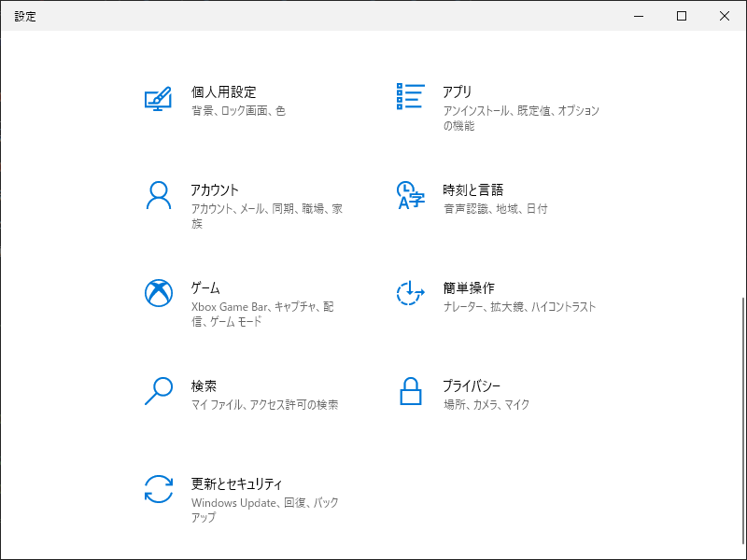The width and height of the screenshot is (747, 560).
Task: Open 時刻と言語 settings title
Action: [472, 190]
